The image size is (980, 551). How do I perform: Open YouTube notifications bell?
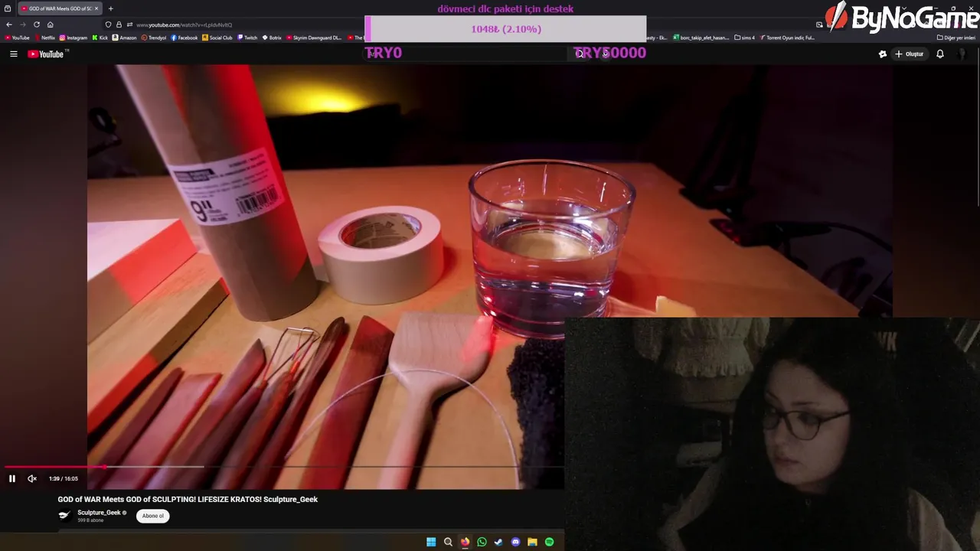tap(940, 54)
